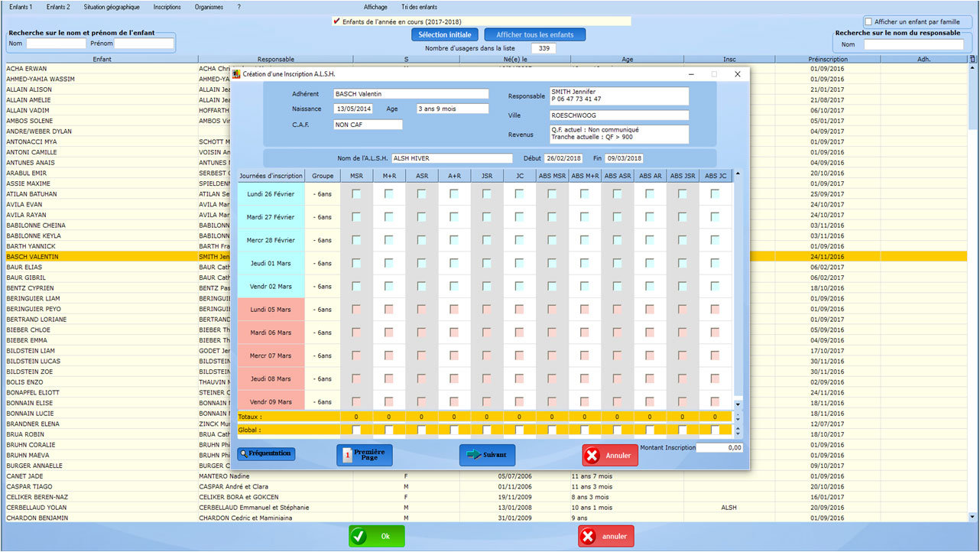The width and height of the screenshot is (980, 552).
Task: Click the Enfant column header
Action: click(x=102, y=59)
